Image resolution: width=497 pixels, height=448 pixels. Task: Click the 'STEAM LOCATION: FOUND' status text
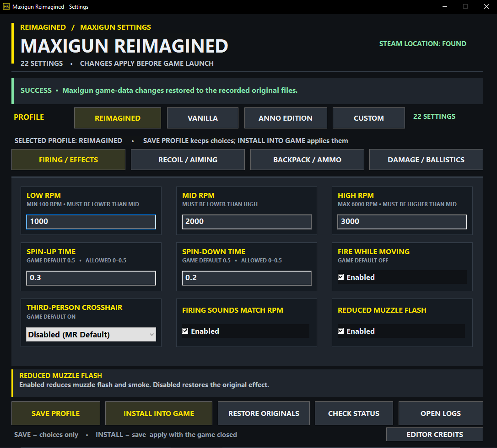422,44
